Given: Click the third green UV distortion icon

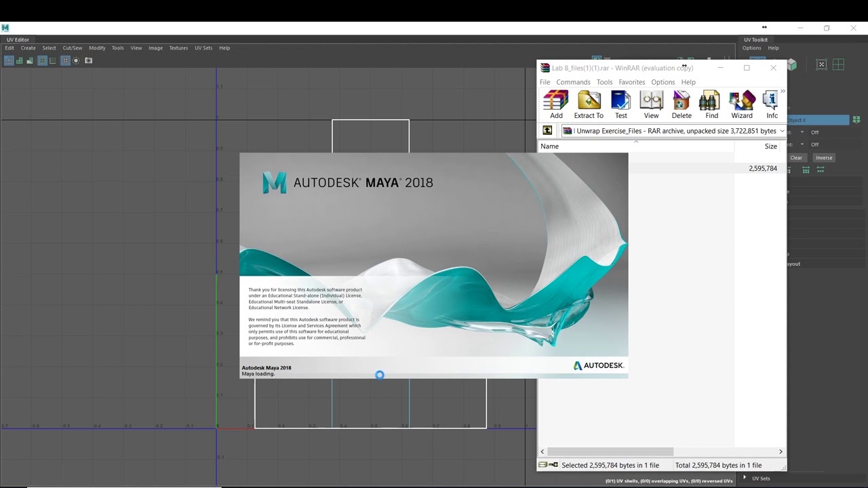Looking at the screenshot, I should pyautogui.click(x=30, y=60).
